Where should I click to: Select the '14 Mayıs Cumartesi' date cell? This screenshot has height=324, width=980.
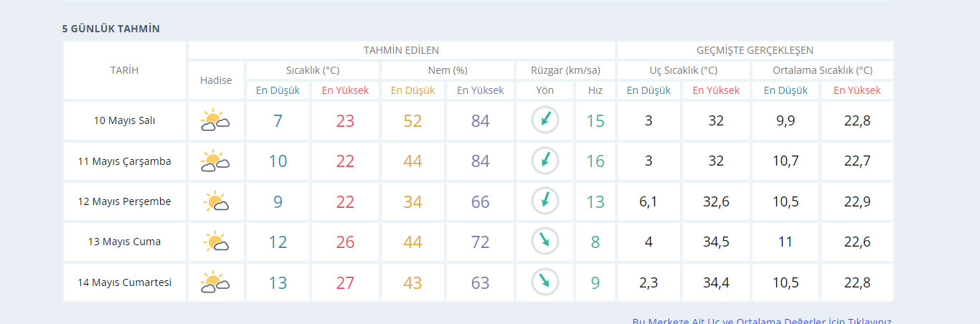click(x=124, y=282)
